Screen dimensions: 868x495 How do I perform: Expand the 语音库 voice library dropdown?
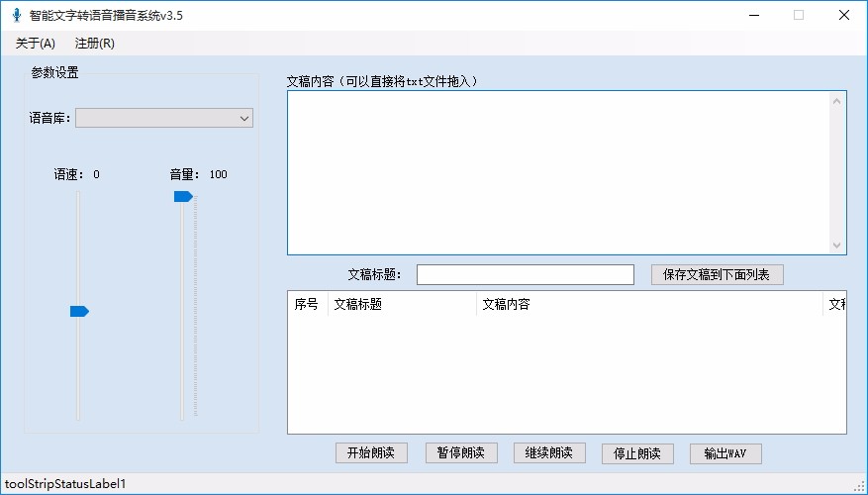[164, 118]
